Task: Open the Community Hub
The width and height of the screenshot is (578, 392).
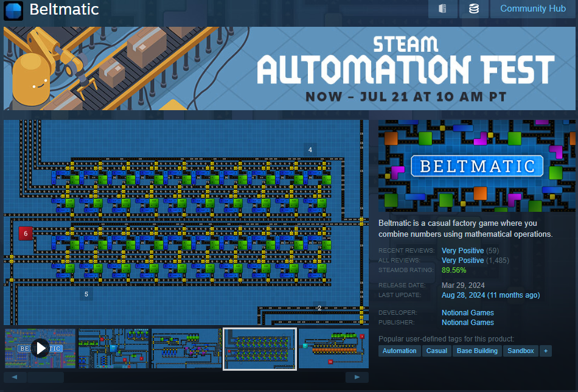Action: 532,9
